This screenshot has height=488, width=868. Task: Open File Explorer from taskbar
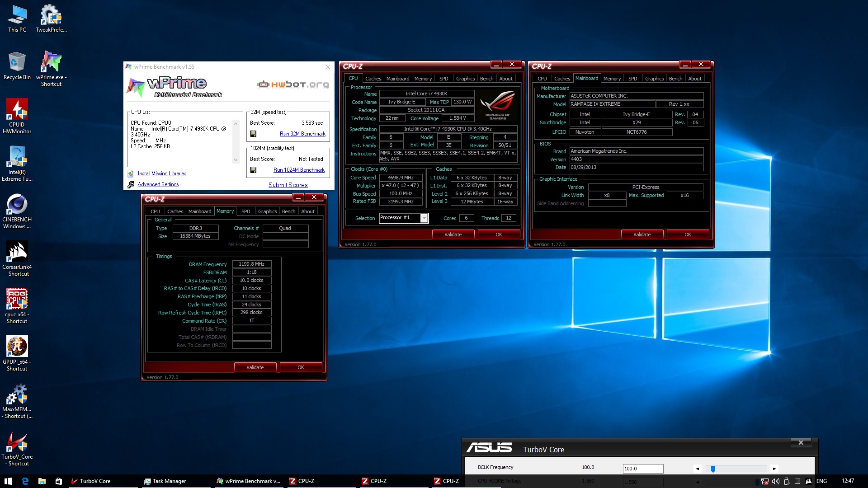(42, 481)
